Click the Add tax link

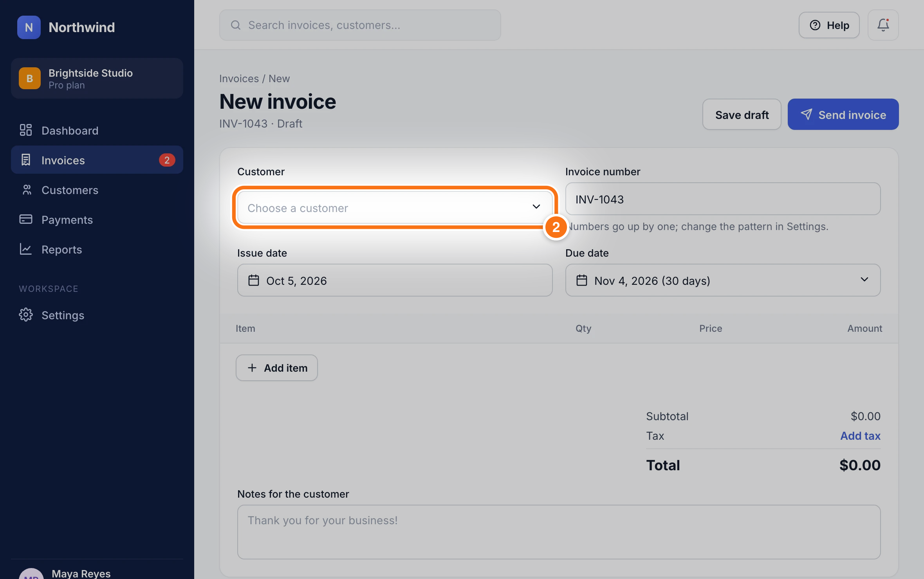click(860, 436)
